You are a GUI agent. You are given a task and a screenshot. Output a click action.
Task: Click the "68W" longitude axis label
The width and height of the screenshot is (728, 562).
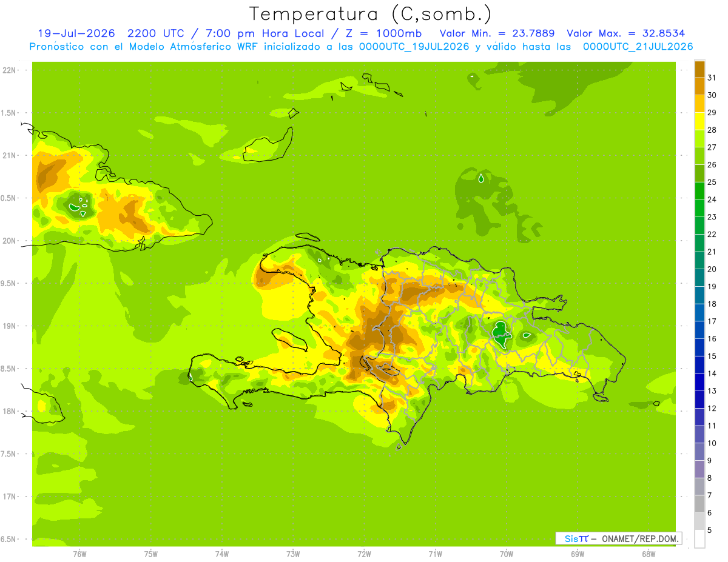[x=649, y=554]
